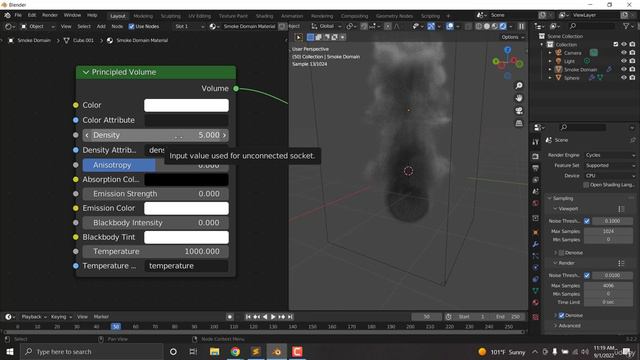Open the Tool properties tab icon
Screen dimensions: 640x360
point(536,142)
